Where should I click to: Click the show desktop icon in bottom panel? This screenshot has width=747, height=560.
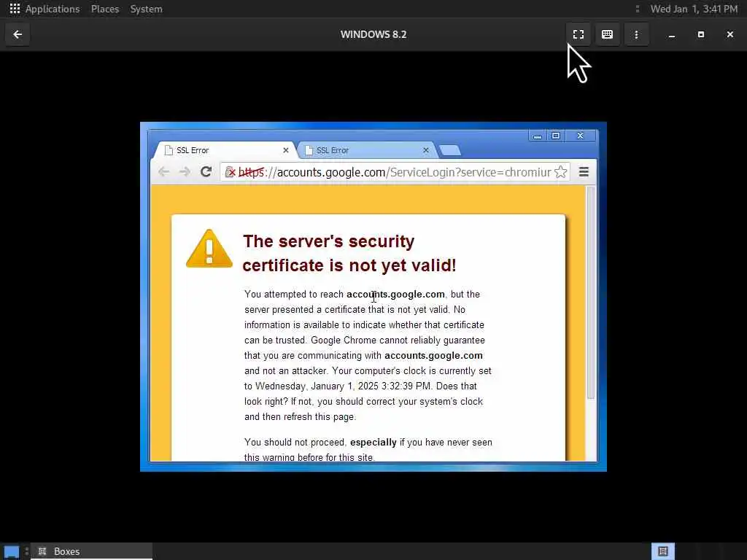(x=12, y=551)
